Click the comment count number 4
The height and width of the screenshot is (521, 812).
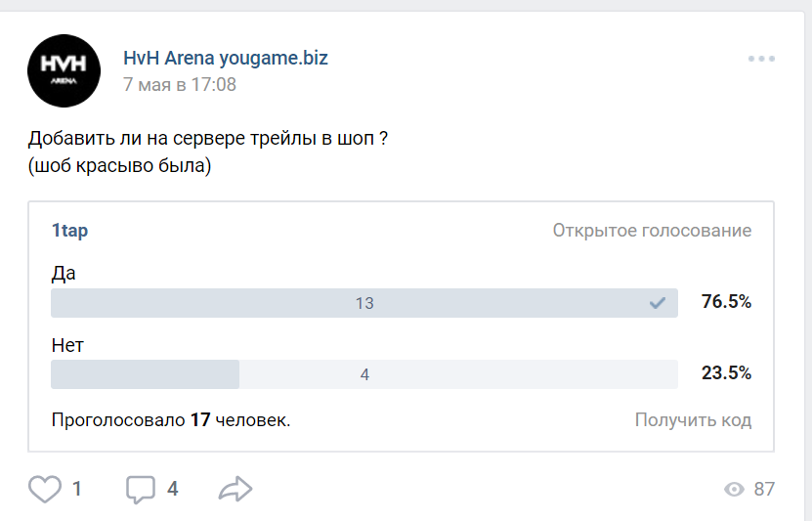point(173,489)
